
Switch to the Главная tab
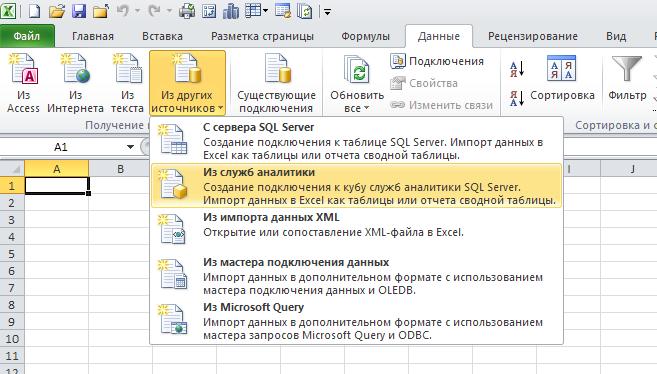coord(93,36)
